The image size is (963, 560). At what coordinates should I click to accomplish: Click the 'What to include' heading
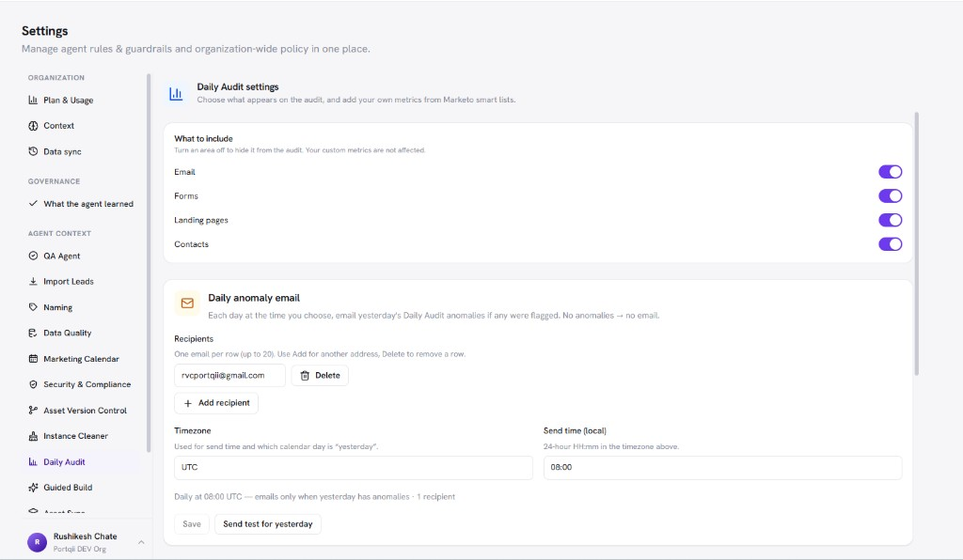click(203, 139)
